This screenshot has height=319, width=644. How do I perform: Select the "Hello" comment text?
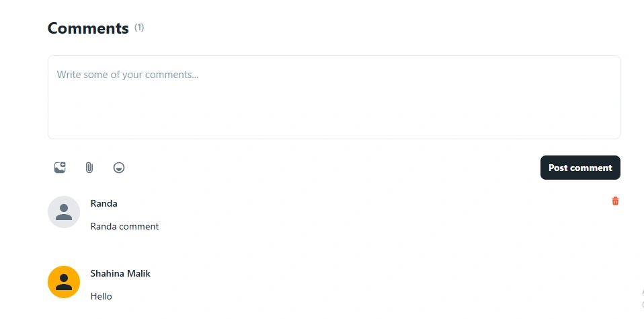(101, 296)
